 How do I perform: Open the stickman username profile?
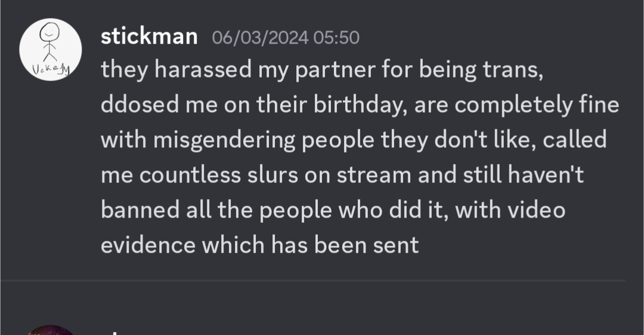point(149,37)
